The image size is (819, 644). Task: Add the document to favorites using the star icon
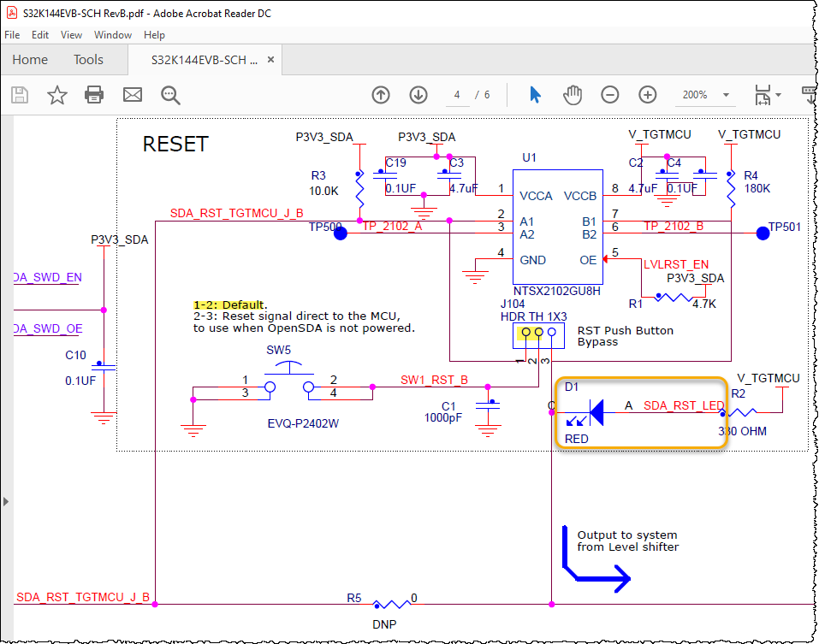pyautogui.click(x=56, y=95)
